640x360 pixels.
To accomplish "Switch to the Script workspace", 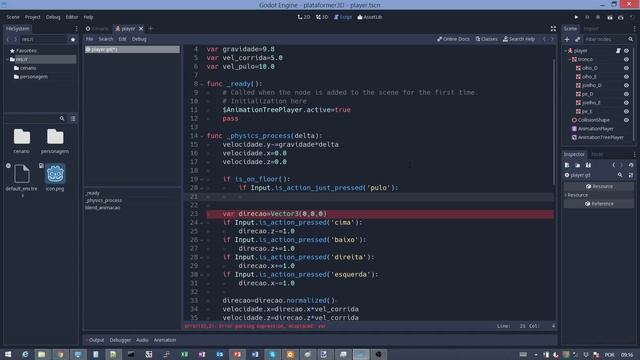I will (343, 17).
